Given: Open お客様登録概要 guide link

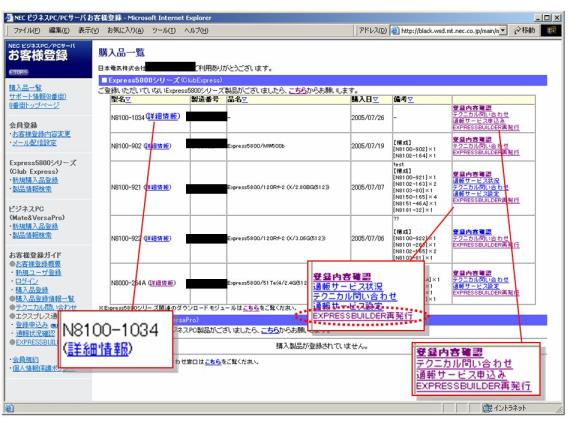Looking at the screenshot, I should [38, 264].
